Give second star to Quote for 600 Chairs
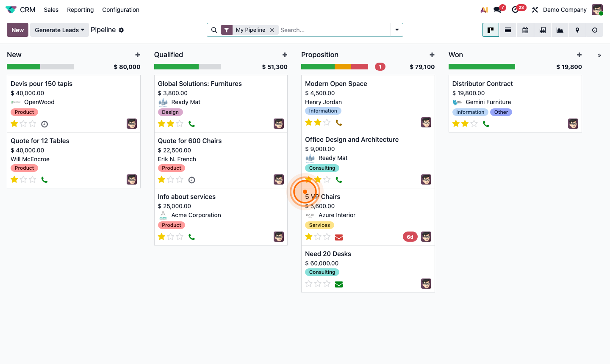 click(171, 179)
